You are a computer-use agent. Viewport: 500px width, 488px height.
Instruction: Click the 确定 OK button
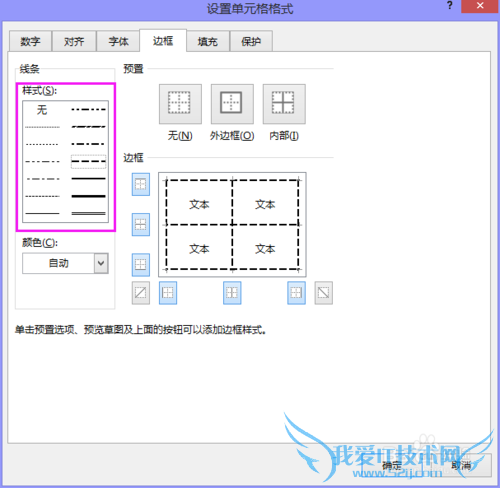(x=392, y=465)
